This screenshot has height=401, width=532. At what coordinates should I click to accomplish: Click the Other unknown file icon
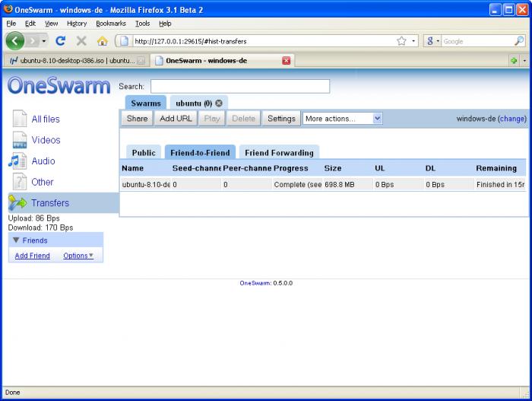point(20,181)
